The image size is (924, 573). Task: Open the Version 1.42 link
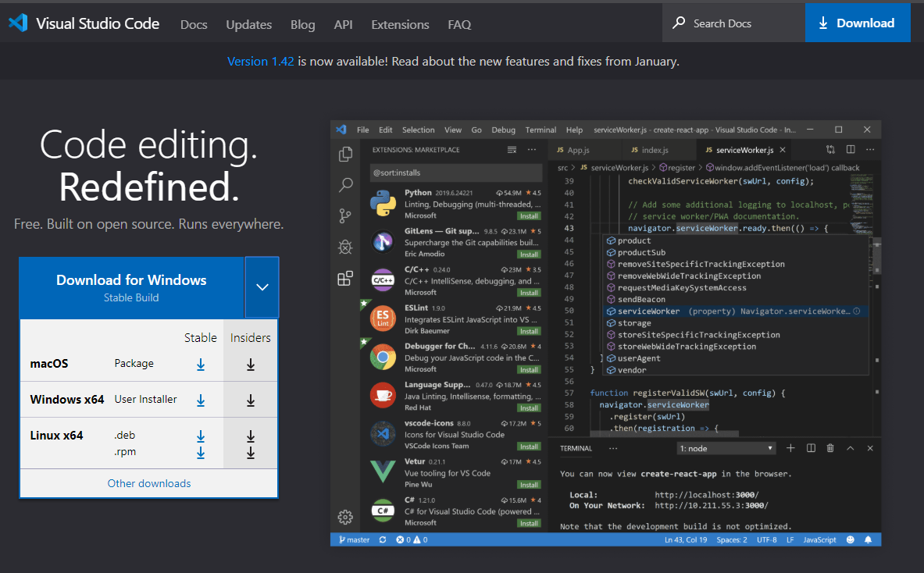[x=260, y=61]
